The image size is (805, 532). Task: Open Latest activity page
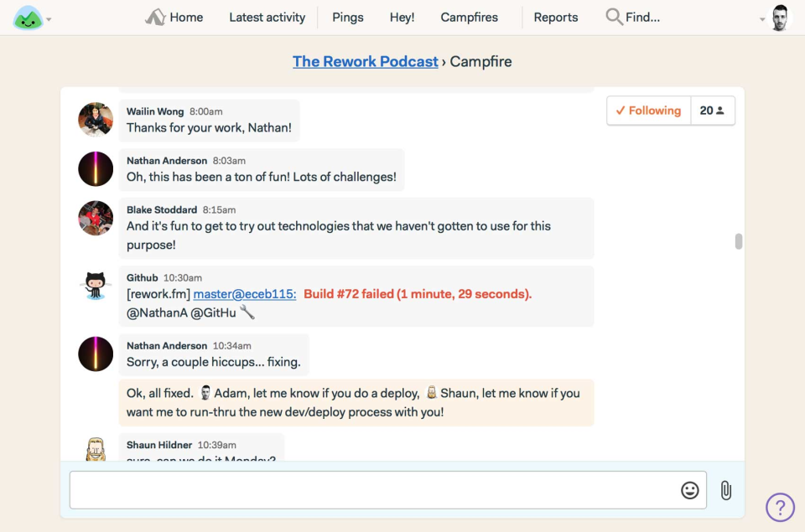[x=267, y=18]
